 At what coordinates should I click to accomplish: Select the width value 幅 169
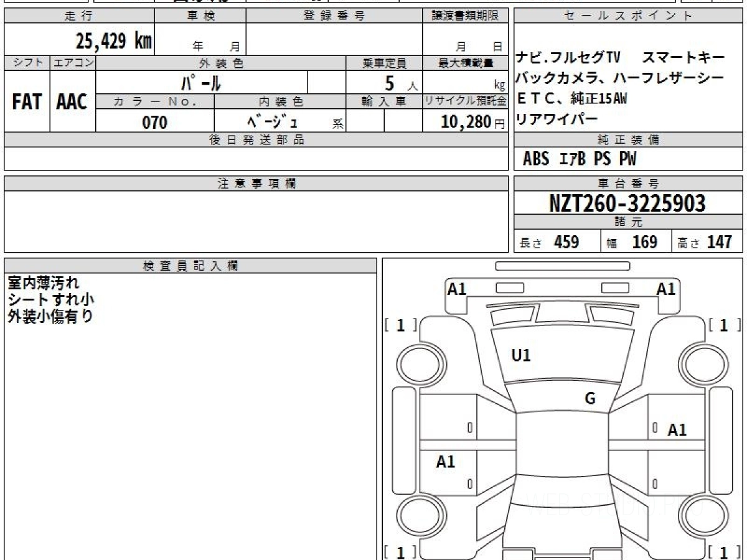pos(632,242)
